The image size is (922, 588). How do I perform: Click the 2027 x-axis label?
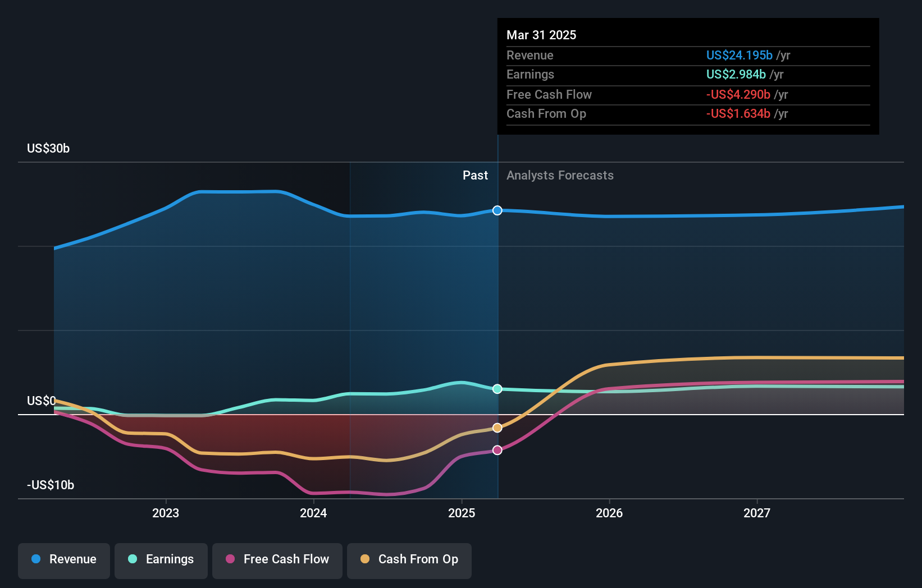757,513
